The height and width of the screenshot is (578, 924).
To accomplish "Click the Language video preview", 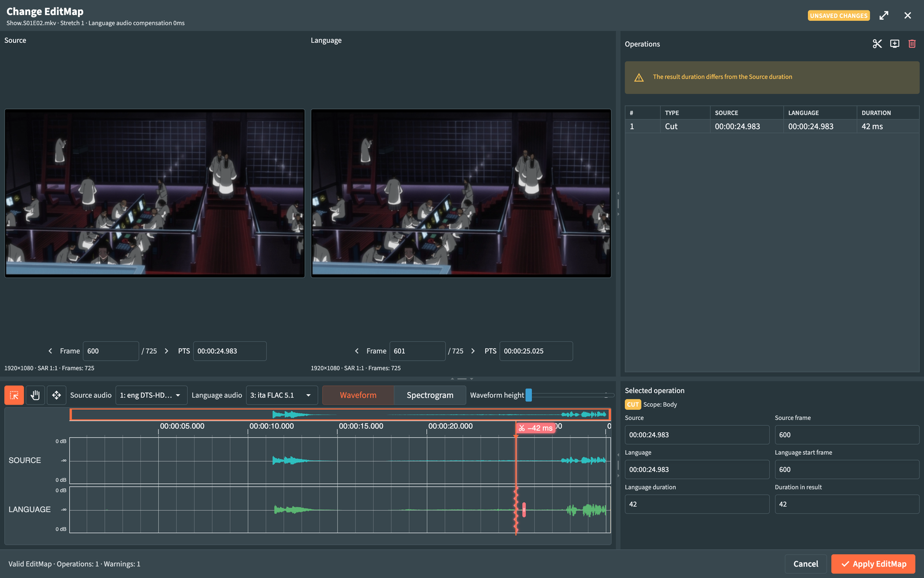I will pos(461,193).
